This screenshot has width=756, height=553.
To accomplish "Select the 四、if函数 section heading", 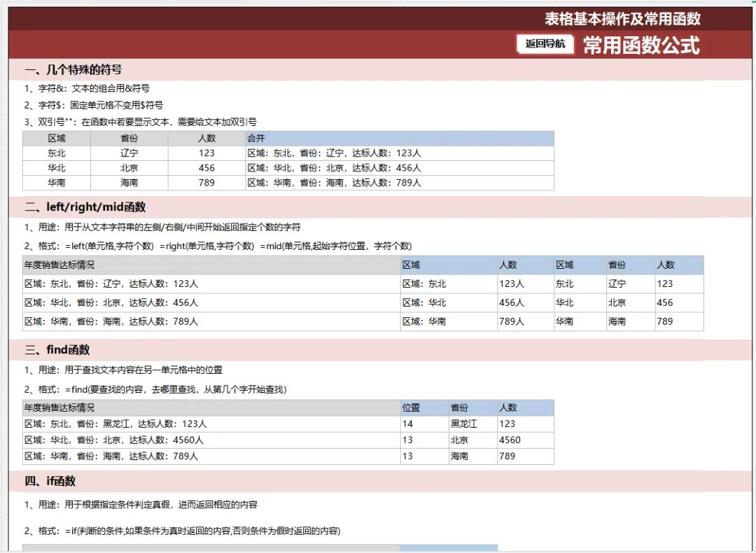I will pos(50,481).
